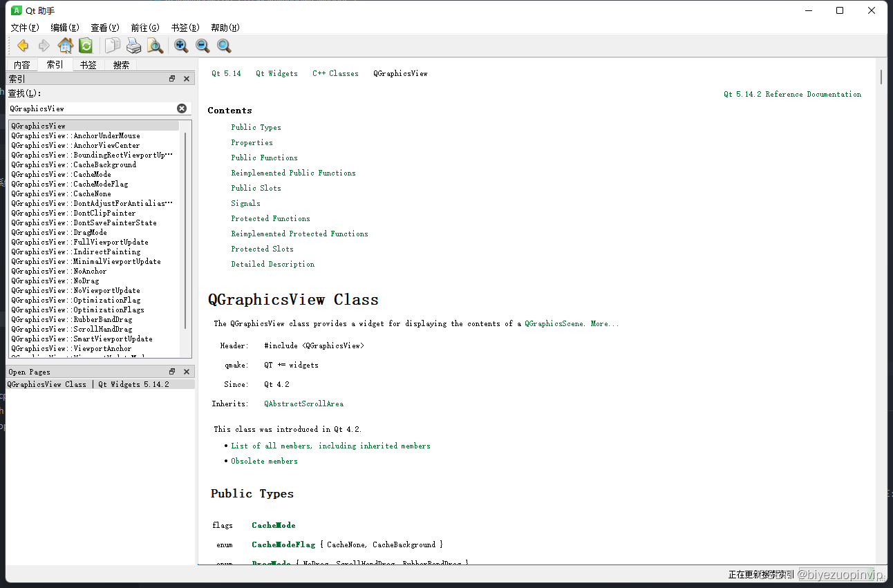Select QGraphicsView index entry

pyautogui.click(x=93, y=126)
